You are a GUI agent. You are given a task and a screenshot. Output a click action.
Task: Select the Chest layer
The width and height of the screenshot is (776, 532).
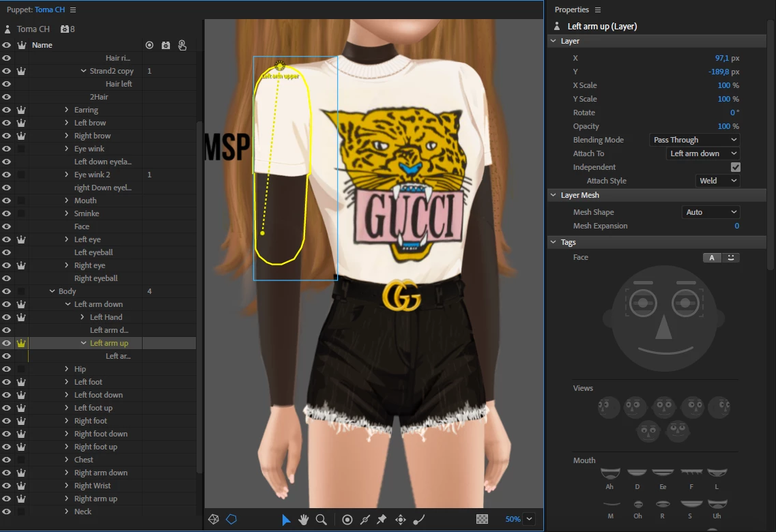click(x=84, y=460)
